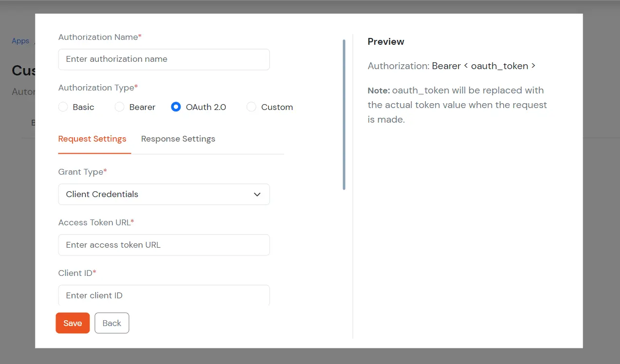Switch to the Request Settings tab
The width and height of the screenshot is (620, 364).
(x=92, y=139)
